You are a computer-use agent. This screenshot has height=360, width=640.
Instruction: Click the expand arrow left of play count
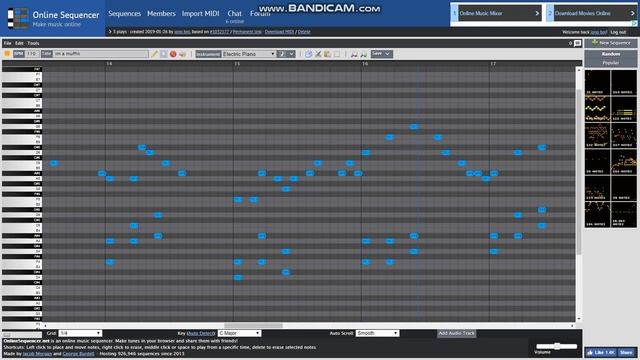(110, 31)
